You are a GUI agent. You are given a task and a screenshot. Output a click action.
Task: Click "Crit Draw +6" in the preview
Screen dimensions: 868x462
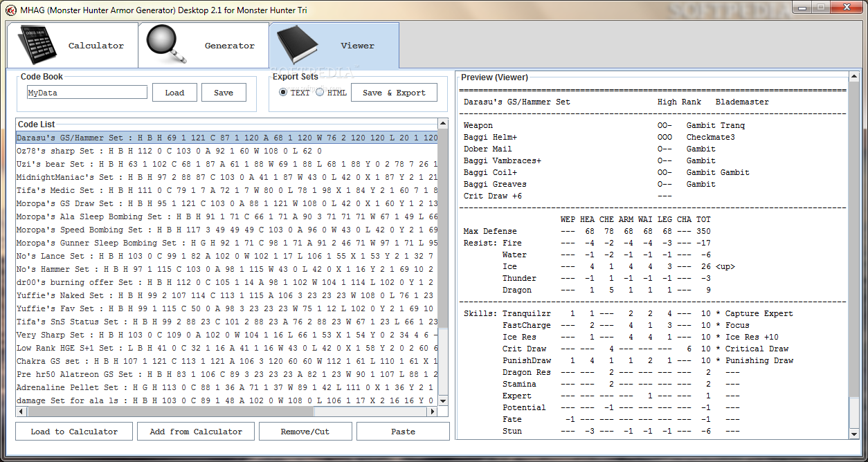point(493,196)
